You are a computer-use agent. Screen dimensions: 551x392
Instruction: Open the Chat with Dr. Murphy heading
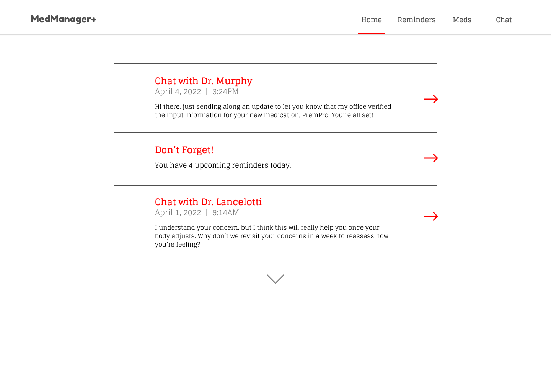[x=204, y=81]
